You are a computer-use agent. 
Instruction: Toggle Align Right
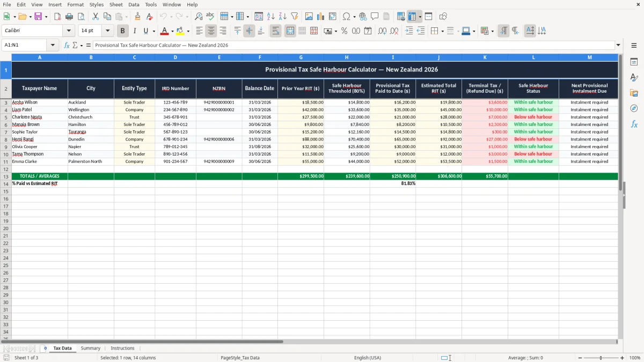223,31
